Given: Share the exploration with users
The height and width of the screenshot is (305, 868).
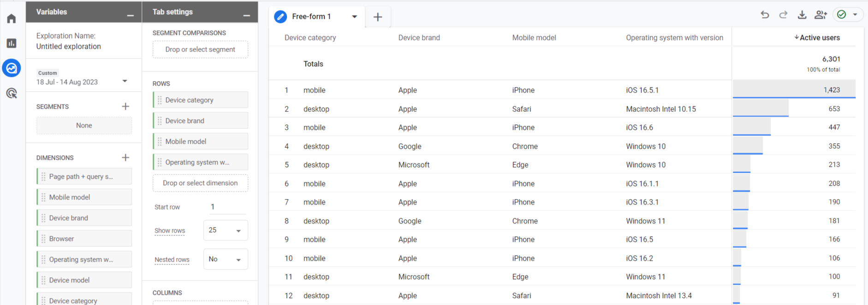Looking at the screenshot, I should tap(820, 15).
